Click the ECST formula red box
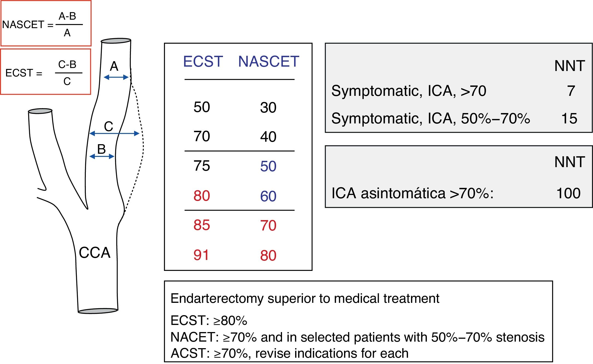 46,72
